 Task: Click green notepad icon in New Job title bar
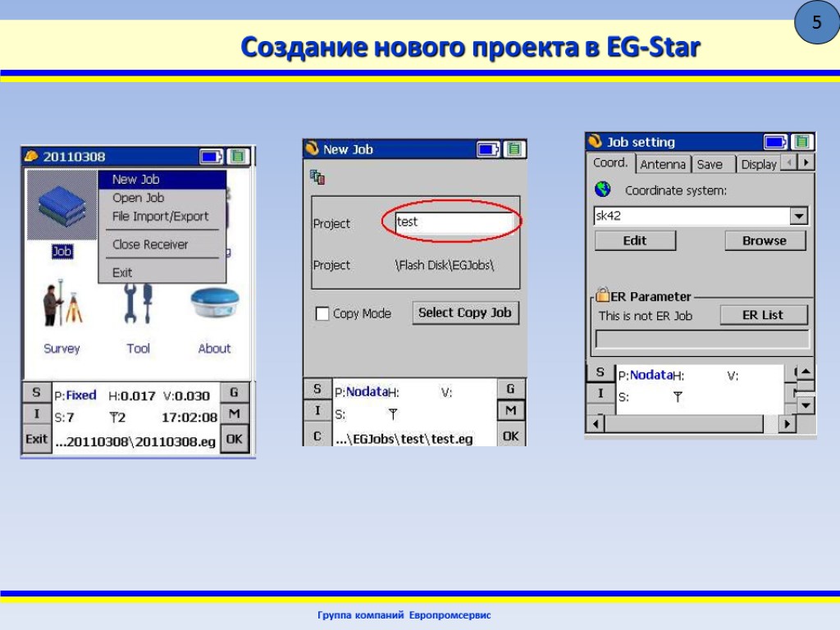coord(514,149)
